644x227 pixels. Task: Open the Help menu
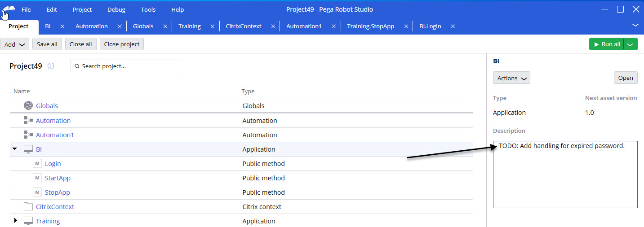tap(178, 9)
